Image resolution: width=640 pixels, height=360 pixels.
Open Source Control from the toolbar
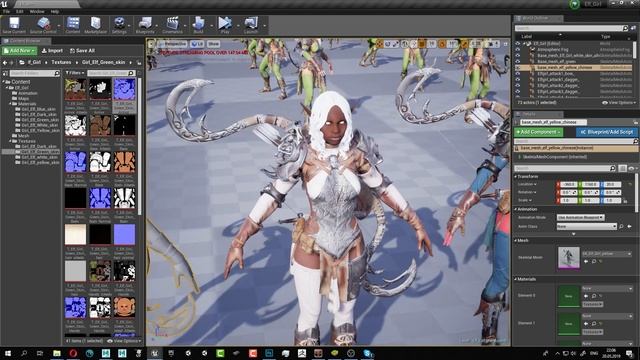click(43, 25)
